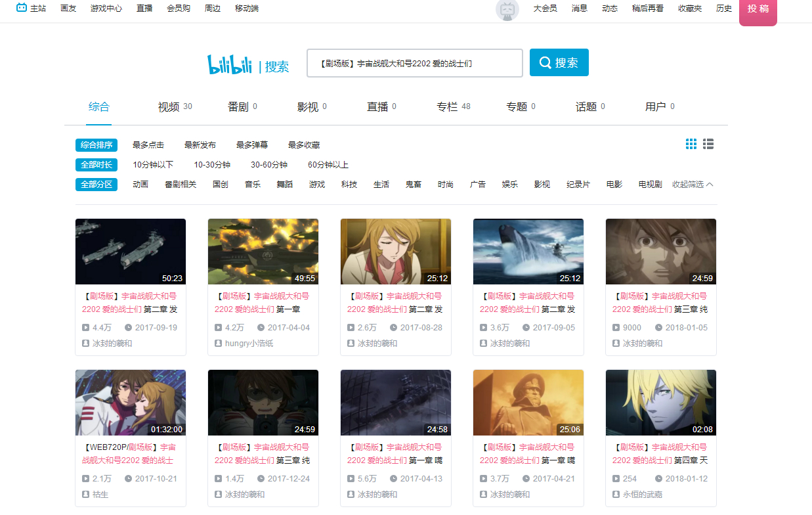Screen dimensions: 812x515
Task: Filter by 30-60分钟 duration
Action: (x=269, y=165)
